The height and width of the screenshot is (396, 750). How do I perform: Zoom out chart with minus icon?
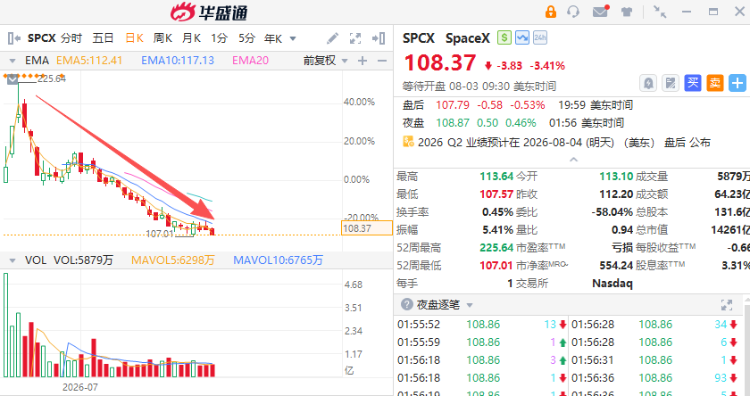click(x=382, y=61)
